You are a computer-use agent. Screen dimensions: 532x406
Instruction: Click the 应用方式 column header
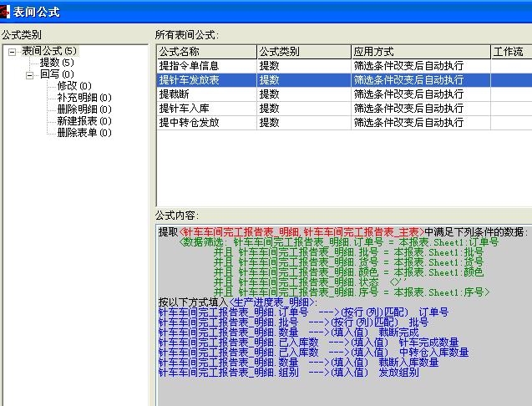coord(419,52)
